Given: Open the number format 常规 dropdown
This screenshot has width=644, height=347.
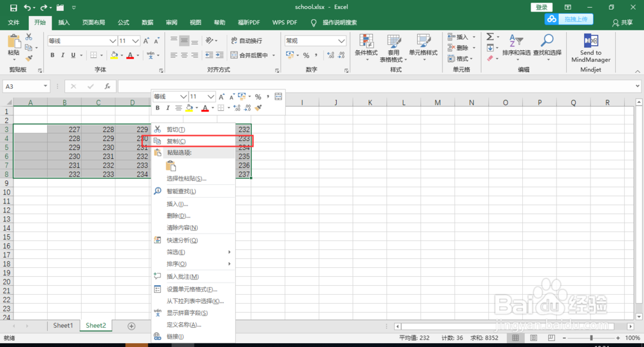Looking at the screenshot, I should click(341, 41).
